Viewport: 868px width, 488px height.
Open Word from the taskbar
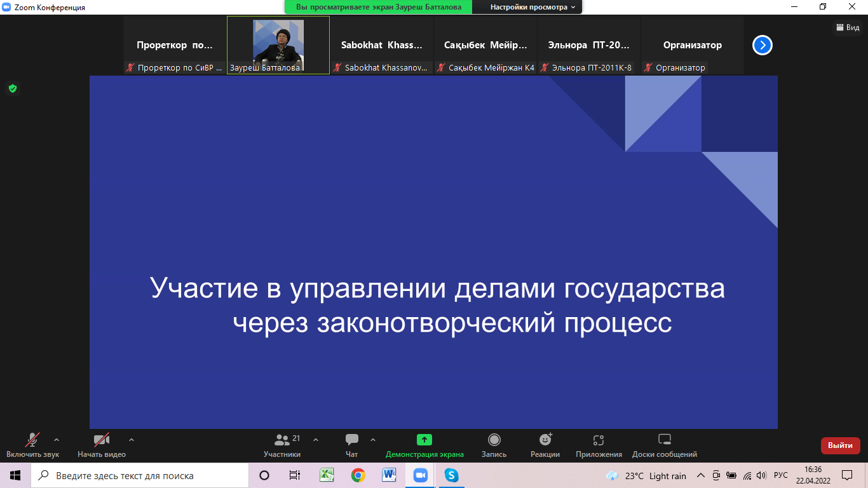[389, 475]
